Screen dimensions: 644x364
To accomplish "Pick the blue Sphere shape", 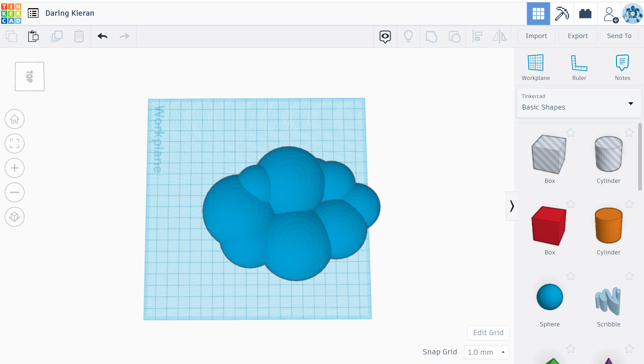I will [549, 297].
